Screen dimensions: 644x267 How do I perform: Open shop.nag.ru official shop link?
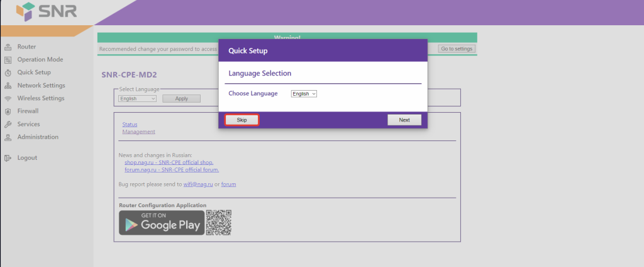[169, 162]
